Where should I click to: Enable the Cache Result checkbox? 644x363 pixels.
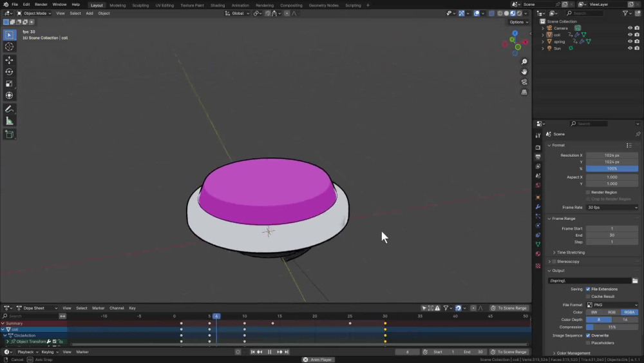coord(588,297)
